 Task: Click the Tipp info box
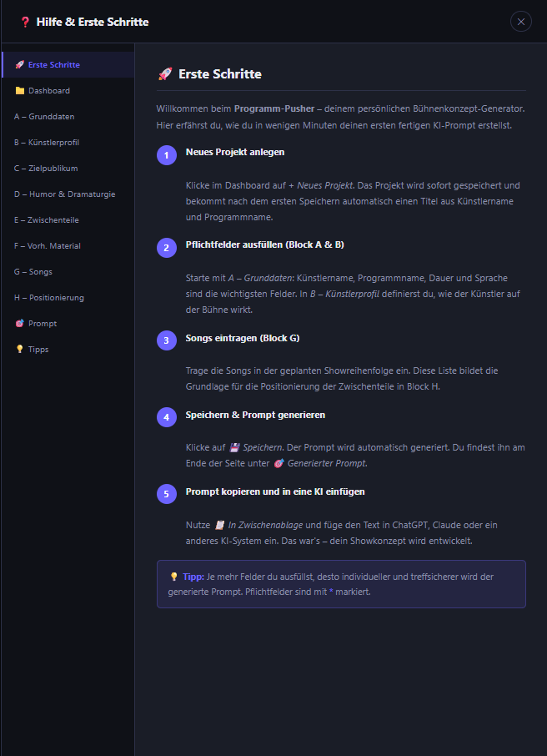tap(341, 584)
